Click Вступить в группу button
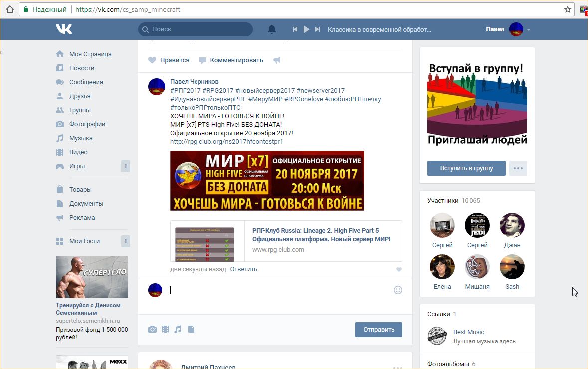Image resolution: width=588 pixels, height=369 pixels. click(466, 168)
